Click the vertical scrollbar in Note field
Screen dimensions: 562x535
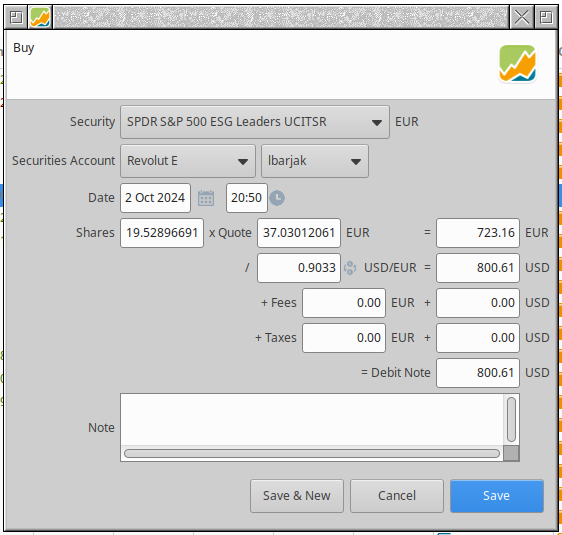point(511,420)
